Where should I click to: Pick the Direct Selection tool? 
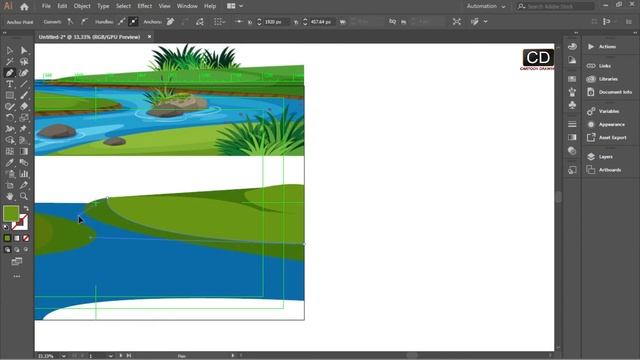pos(24,51)
